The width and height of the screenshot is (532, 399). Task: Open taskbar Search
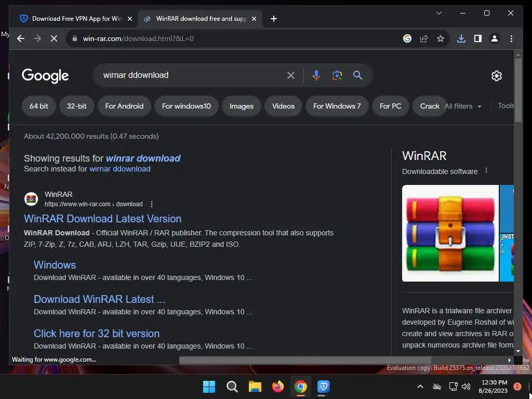point(232,387)
